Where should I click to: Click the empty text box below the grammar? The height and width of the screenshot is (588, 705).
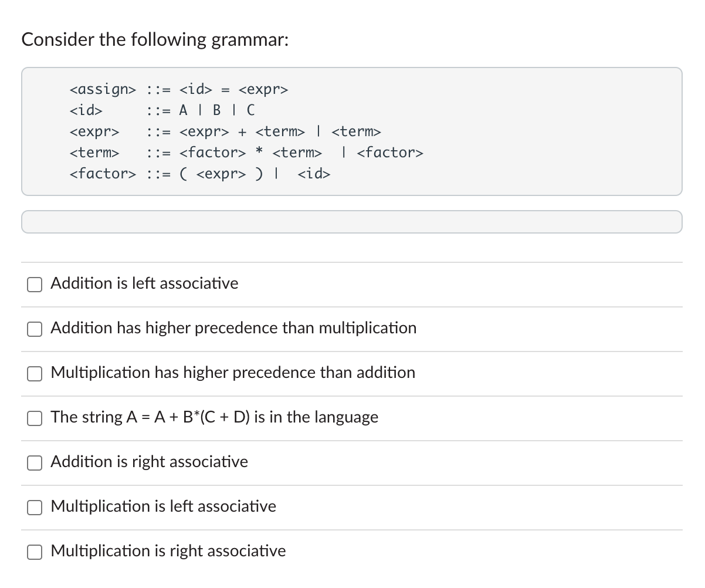pos(352,222)
